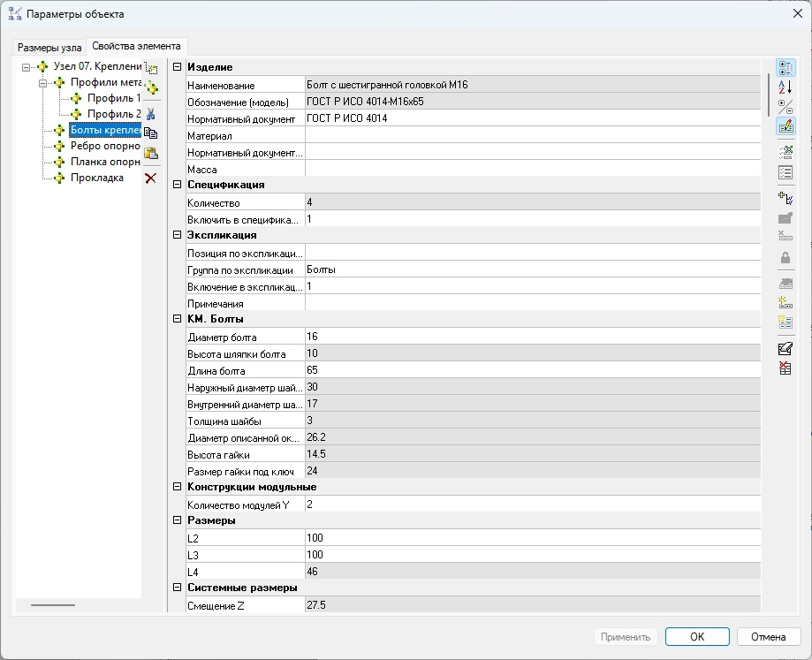Collapse the Экспликация property group

tap(177, 234)
